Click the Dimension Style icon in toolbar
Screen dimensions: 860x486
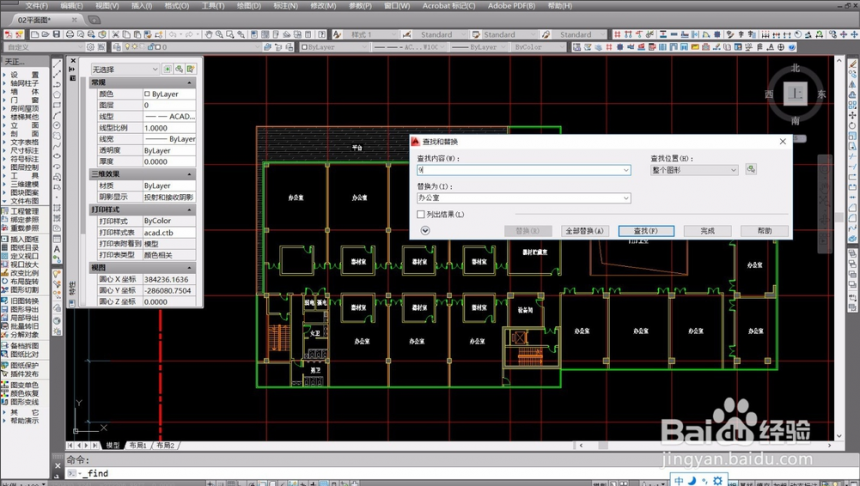(x=407, y=34)
